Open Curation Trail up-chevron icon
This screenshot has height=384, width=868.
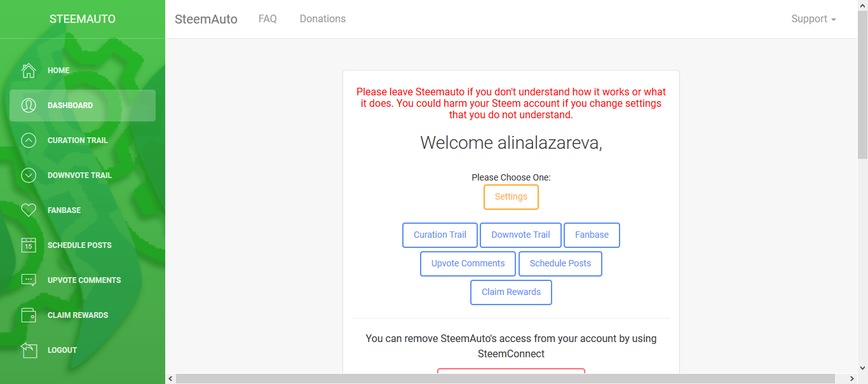click(x=29, y=141)
